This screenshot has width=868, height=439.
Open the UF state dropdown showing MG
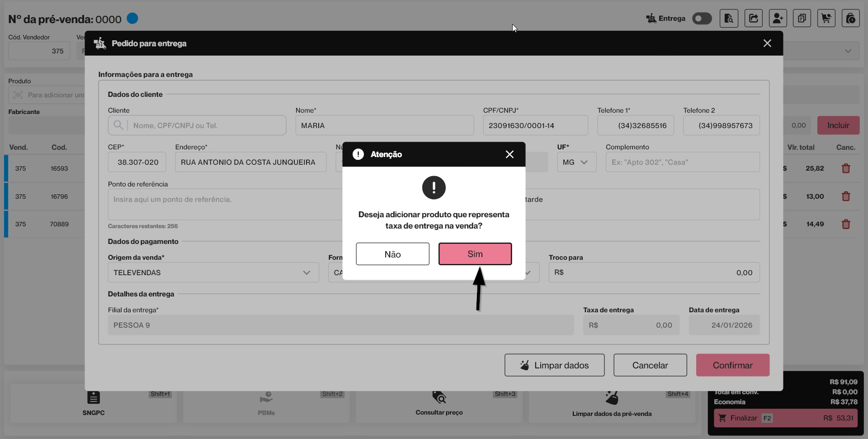[x=576, y=162]
